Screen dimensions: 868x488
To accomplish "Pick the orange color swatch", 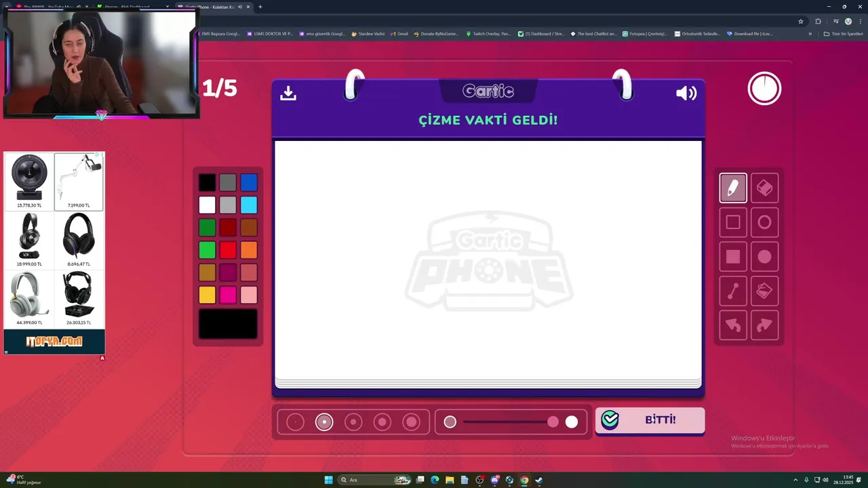I will point(249,250).
